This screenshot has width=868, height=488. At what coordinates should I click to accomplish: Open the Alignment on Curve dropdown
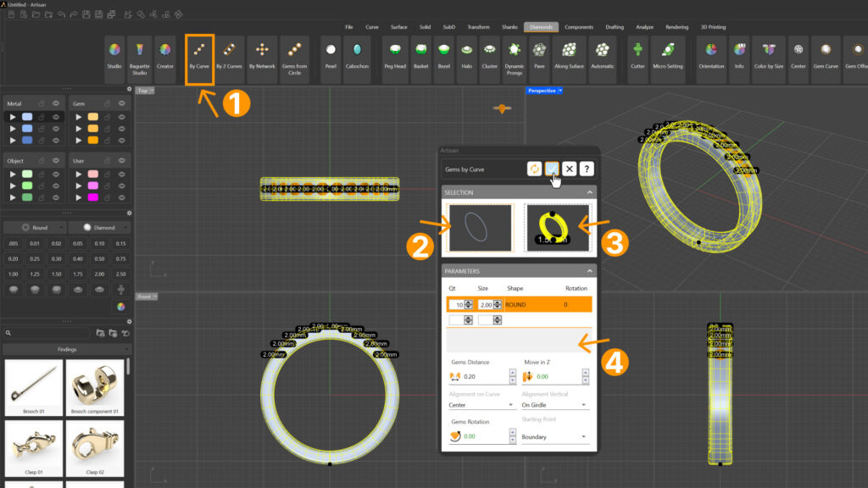pos(481,405)
